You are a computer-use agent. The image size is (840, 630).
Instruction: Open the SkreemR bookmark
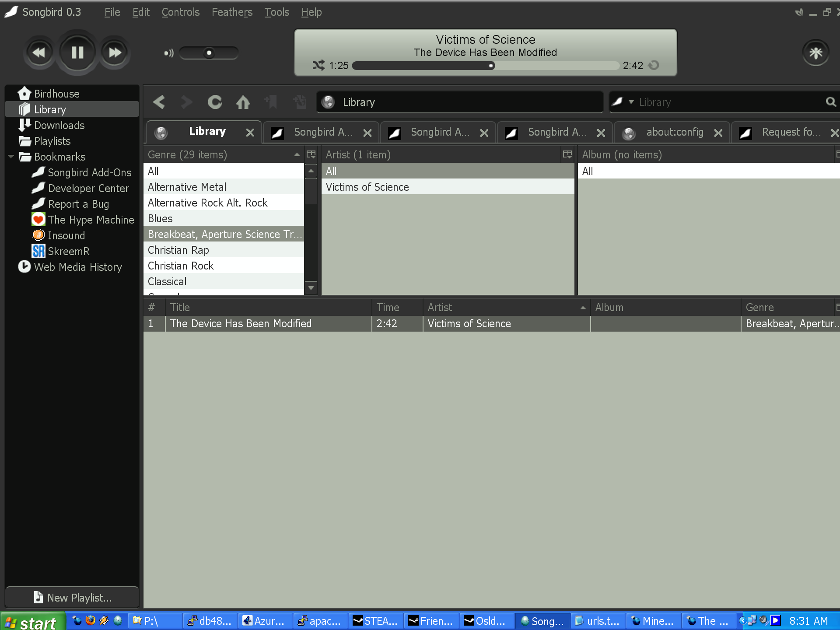pyautogui.click(x=61, y=251)
